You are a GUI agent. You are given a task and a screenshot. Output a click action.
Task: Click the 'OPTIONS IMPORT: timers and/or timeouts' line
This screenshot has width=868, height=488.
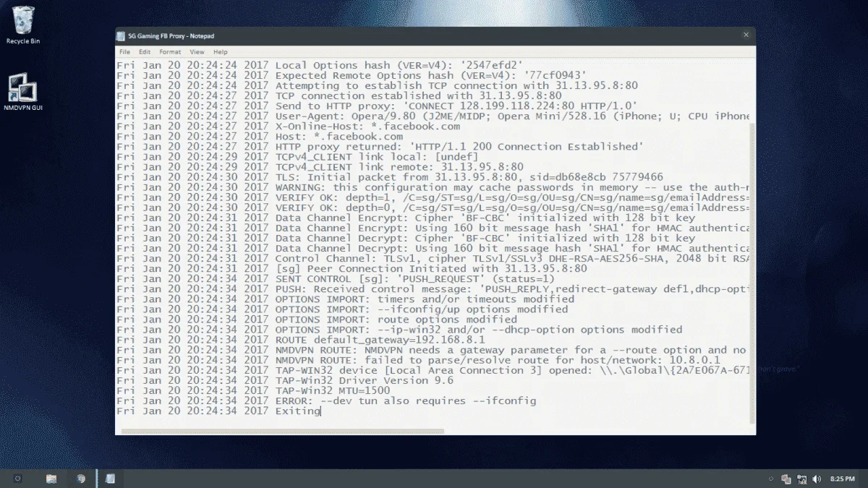click(346, 299)
